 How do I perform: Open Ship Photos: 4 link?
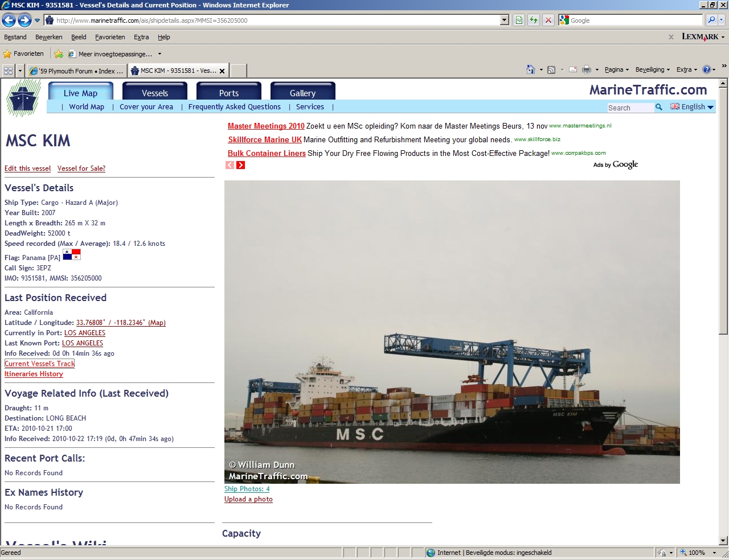247,489
